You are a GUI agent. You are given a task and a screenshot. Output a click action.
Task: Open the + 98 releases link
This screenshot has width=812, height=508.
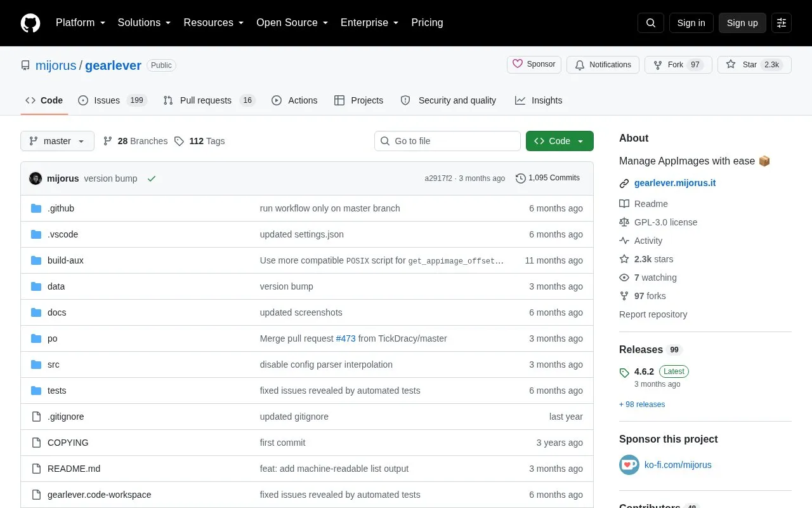coord(642,404)
